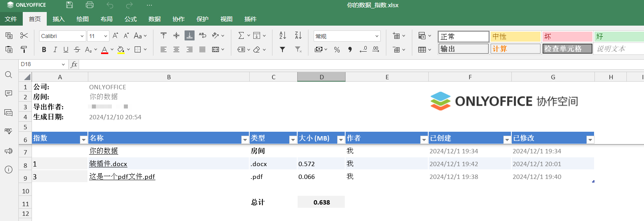Image resolution: width=644 pixels, height=221 pixels.
Task: Apply the 检查单元格 cell style
Action: click(567, 49)
